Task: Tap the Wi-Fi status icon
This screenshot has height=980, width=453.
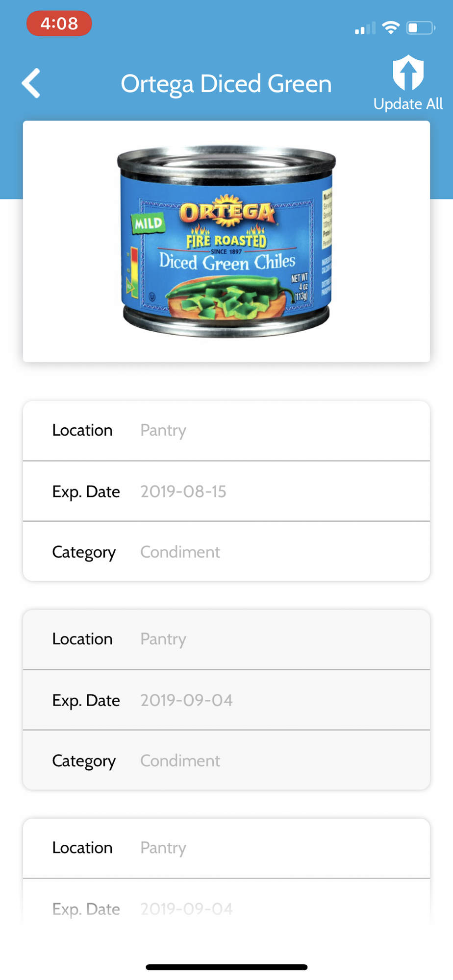Action: (391, 27)
